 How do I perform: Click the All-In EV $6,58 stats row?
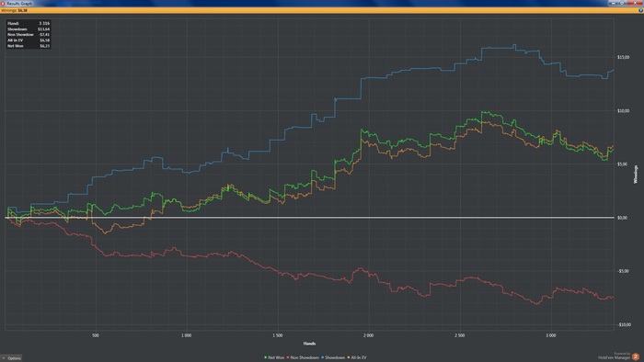(x=29, y=40)
